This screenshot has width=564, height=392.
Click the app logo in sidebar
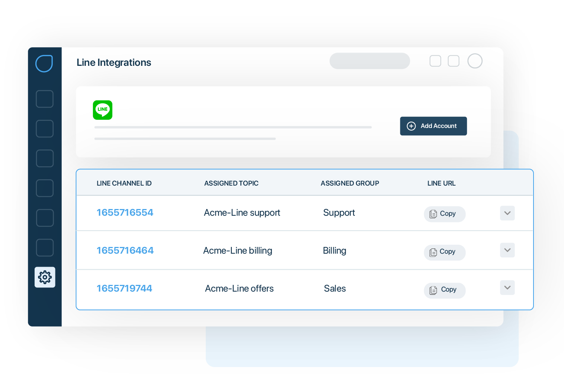click(x=44, y=63)
